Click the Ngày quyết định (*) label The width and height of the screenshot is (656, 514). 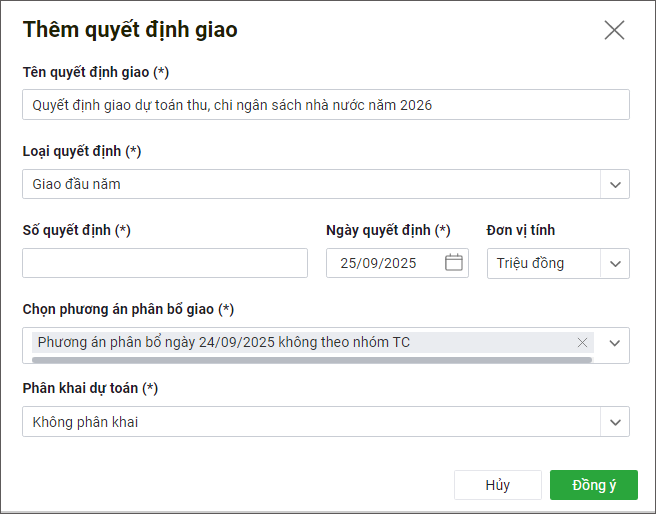click(388, 230)
